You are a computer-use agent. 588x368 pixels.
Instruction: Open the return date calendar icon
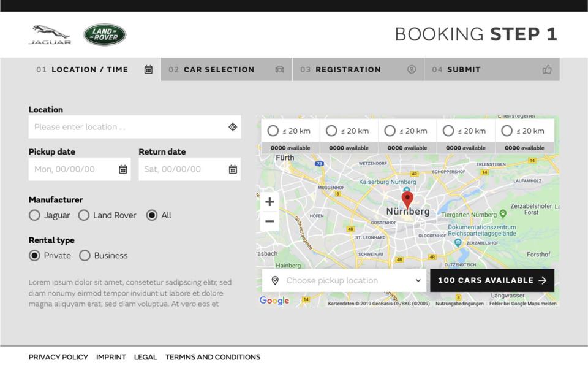coord(233,169)
